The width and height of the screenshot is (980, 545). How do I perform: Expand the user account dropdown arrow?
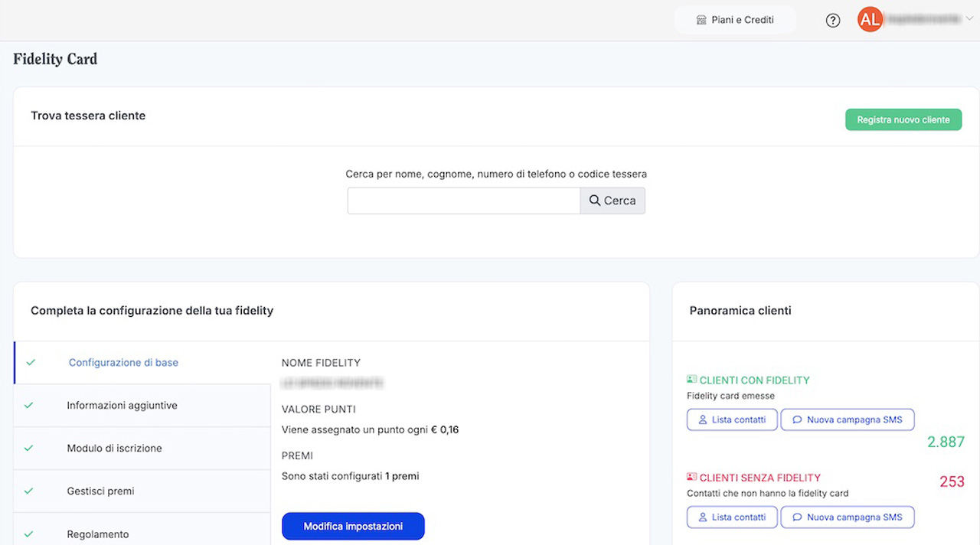(969, 20)
